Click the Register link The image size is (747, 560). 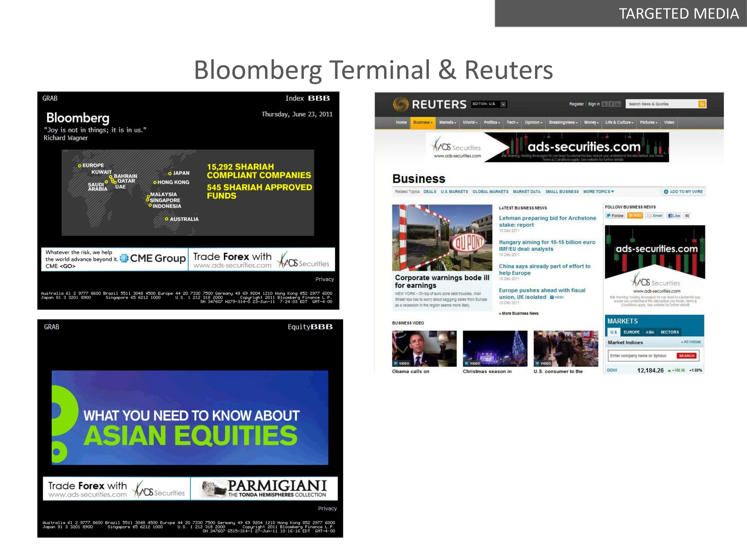tap(576, 104)
